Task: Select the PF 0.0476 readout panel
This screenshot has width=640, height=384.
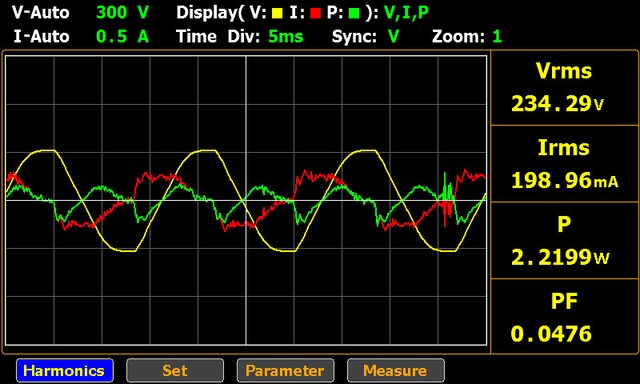Action: [x=564, y=316]
